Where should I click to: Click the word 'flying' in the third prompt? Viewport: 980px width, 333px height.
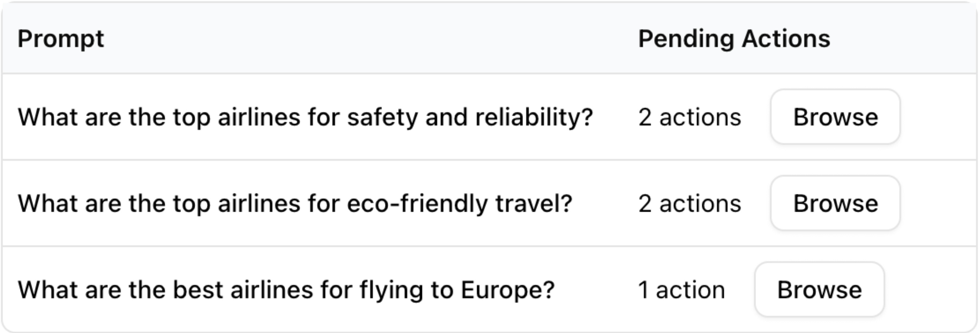tap(391, 290)
